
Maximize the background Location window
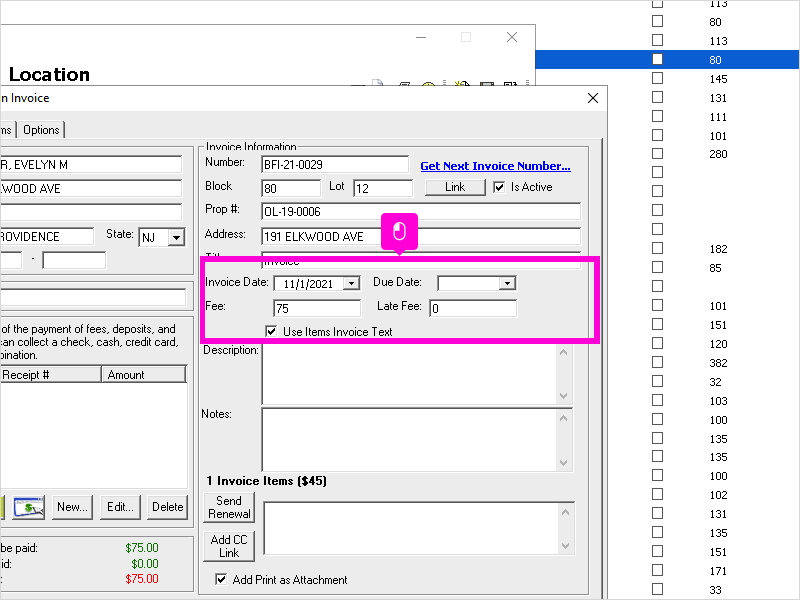[466, 37]
